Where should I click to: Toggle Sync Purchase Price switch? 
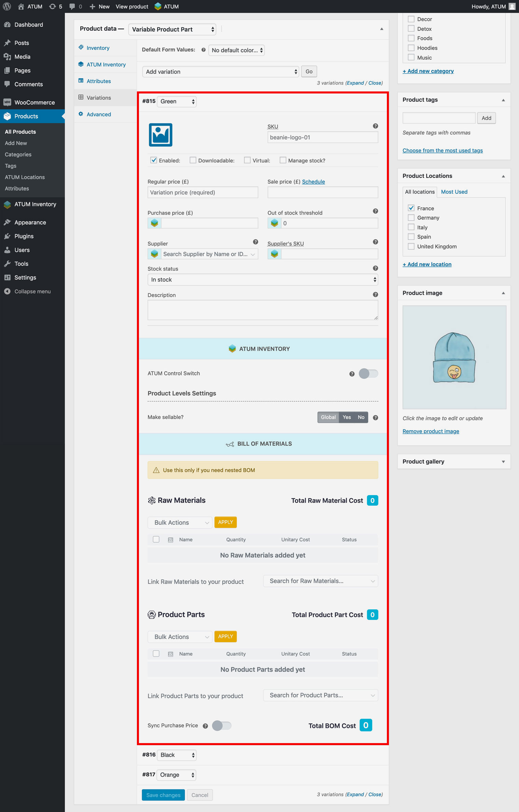click(222, 726)
